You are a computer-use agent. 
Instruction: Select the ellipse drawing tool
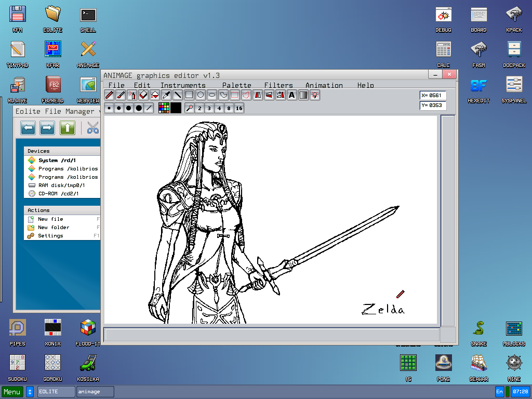(x=211, y=95)
